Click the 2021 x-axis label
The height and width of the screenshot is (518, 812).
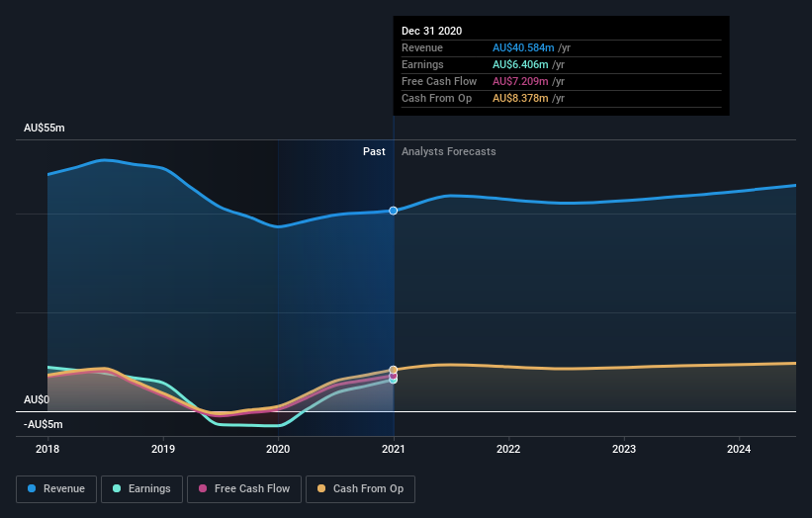point(393,449)
